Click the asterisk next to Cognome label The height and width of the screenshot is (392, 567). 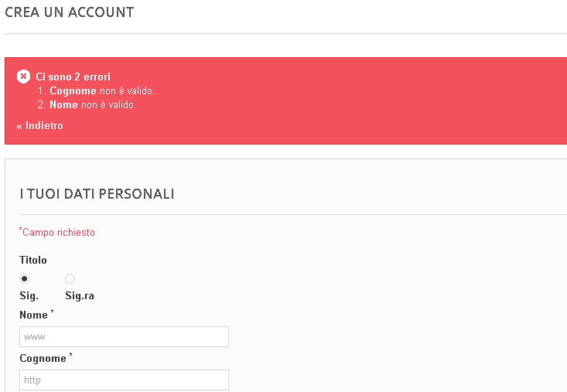click(70, 355)
